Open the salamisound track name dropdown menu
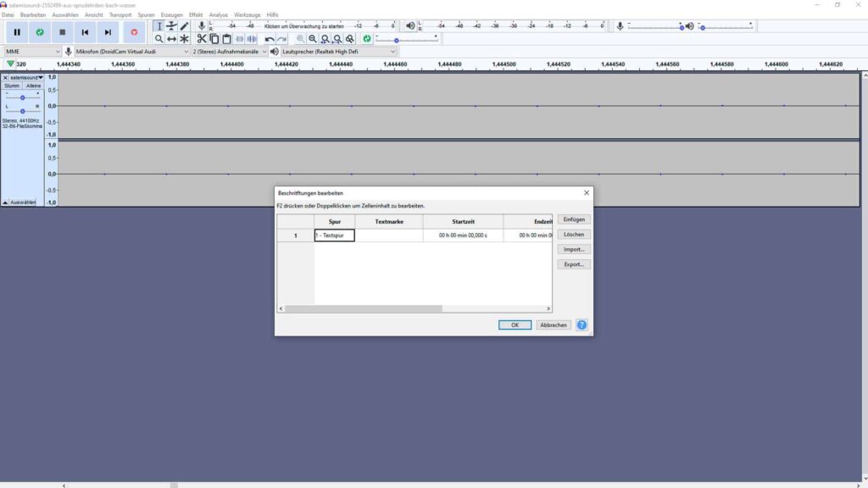The image size is (868, 488). [x=26, y=78]
